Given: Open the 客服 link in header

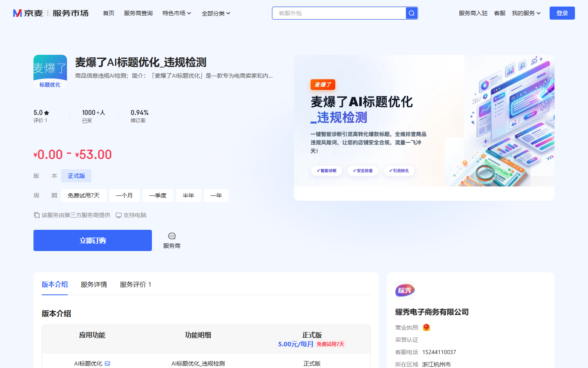Looking at the screenshot, I should click(500, 13).
